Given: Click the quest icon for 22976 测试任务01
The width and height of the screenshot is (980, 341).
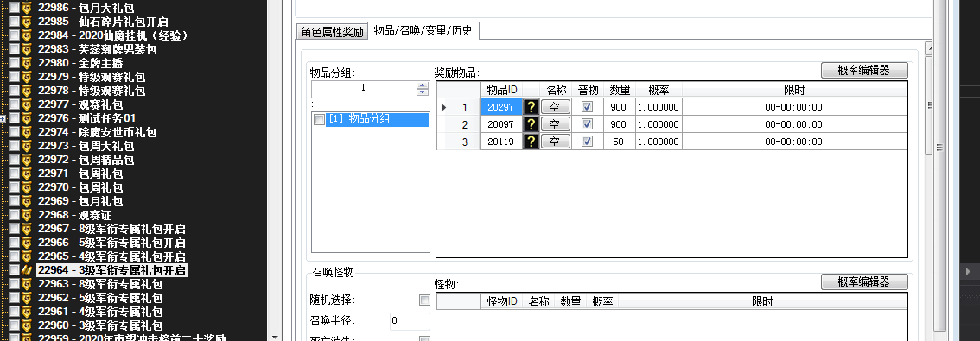Looking at the screenshot, I should (26, 118).
